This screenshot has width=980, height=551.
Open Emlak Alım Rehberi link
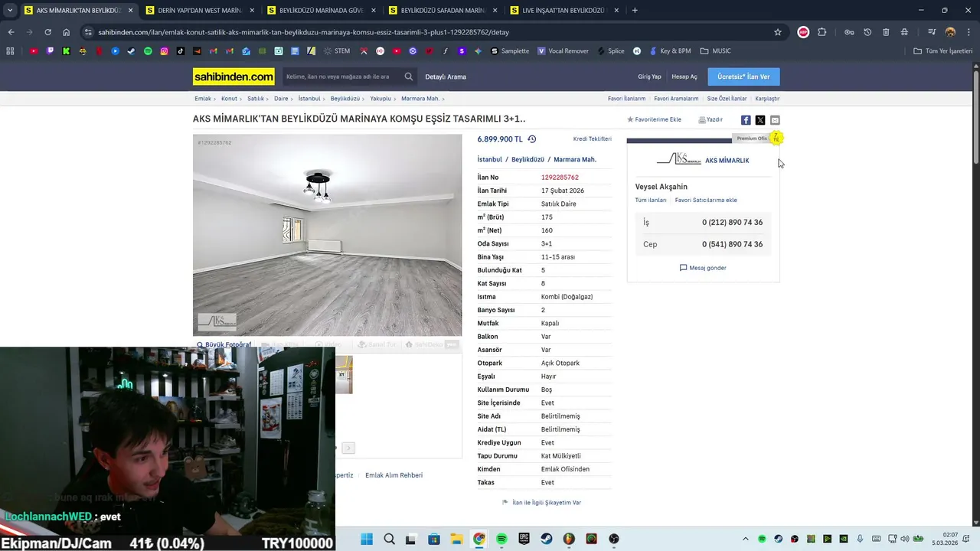394,475
